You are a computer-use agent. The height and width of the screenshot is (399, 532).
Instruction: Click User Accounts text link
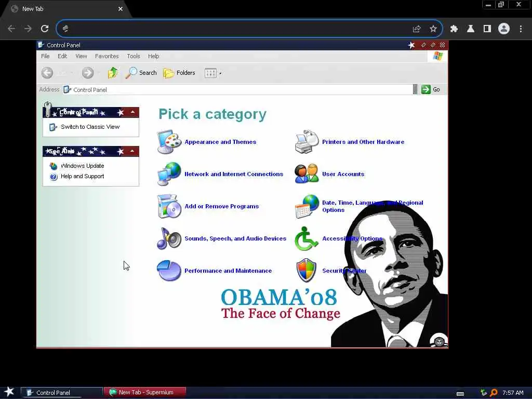[x=343, y=174]
